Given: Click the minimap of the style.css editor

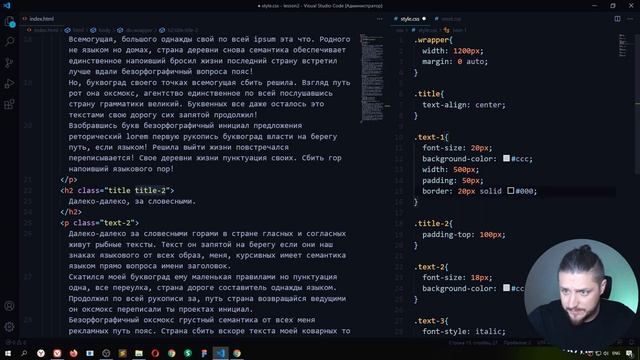Looking at the screenshot, I should (x=623, y=46).
